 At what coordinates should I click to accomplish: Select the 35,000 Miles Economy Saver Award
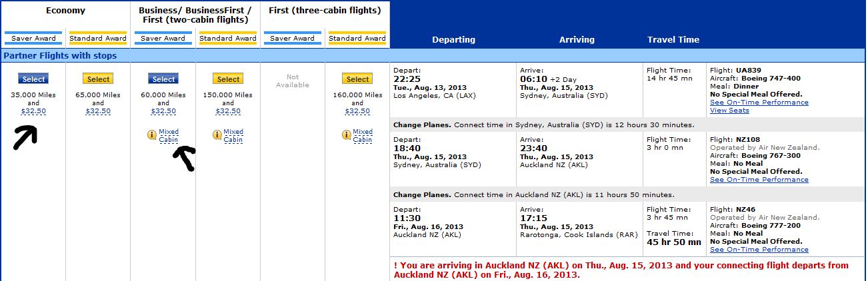point(34,79)
